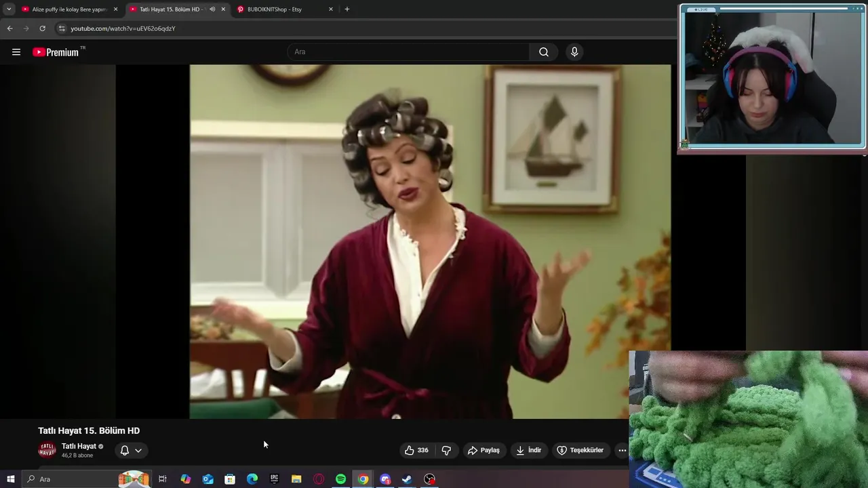
Task: Open File Explorer from taskbar
Action: tap(296, 479)
